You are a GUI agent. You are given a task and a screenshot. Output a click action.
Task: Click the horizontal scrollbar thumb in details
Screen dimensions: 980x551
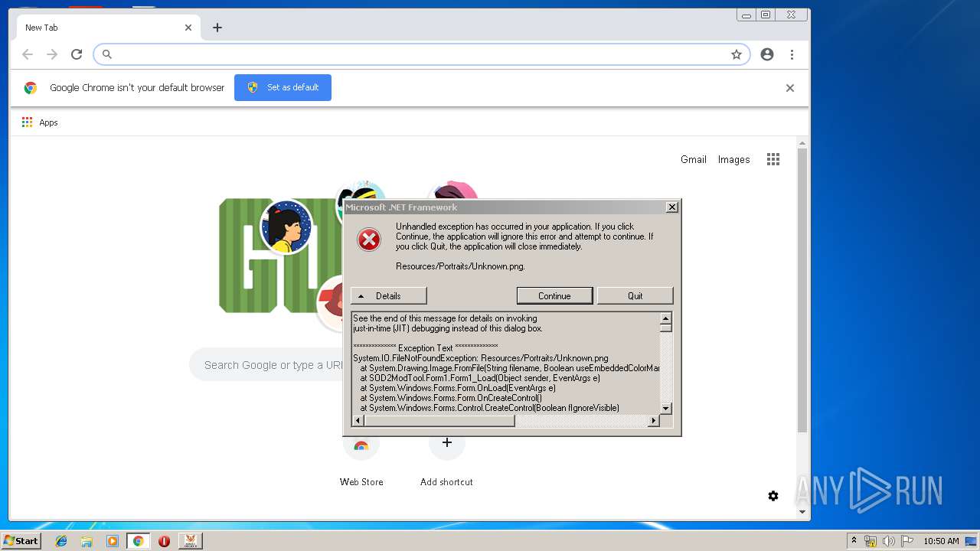point(439,421)
